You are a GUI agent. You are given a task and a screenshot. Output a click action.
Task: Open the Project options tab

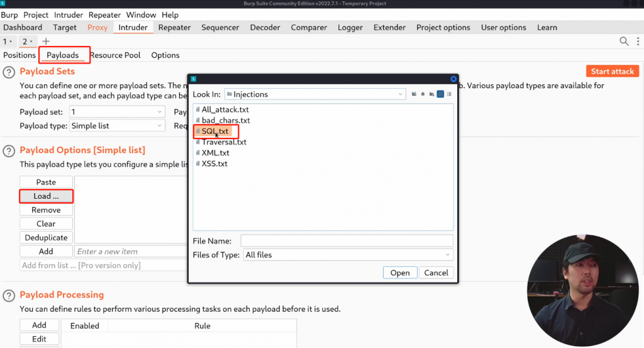click(x=443, y=28)
